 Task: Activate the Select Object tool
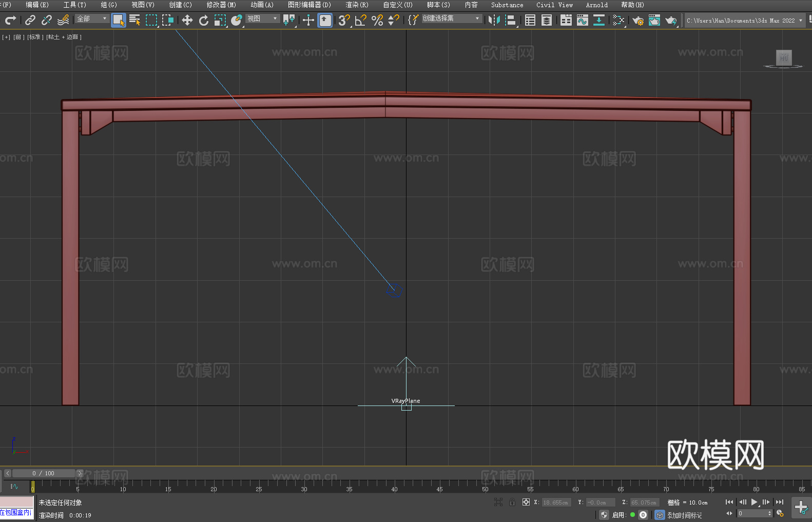tap(119, 20)
